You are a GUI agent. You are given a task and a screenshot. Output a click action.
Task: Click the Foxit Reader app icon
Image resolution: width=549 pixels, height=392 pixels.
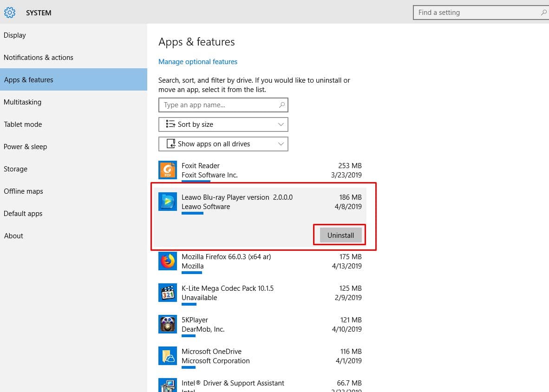click(167, 170)
